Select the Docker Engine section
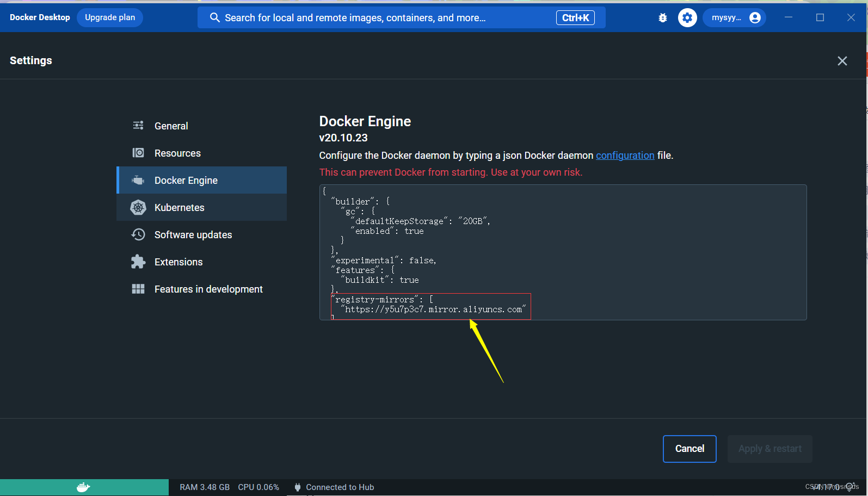The height and width of the screenshot is (496, 868). 202,180
